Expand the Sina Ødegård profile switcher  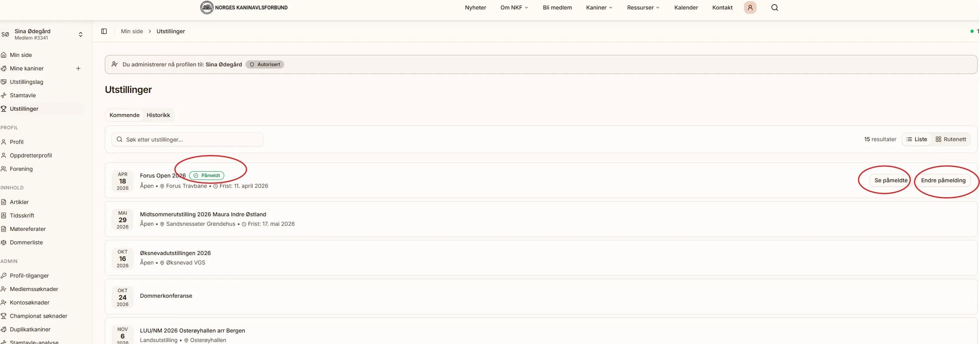point(81,34)
